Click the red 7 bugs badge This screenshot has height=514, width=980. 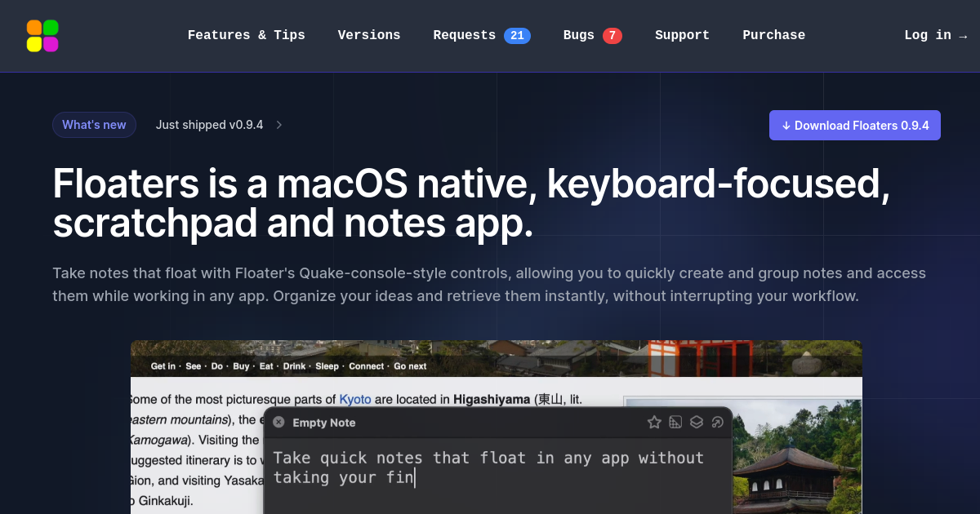(x=612, y=35)
